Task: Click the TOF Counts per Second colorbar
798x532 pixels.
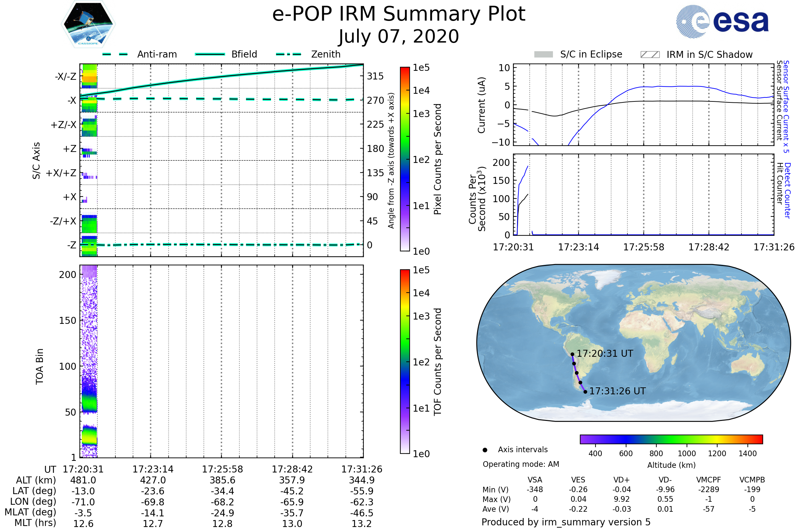Action: click(x=405, y=361)
